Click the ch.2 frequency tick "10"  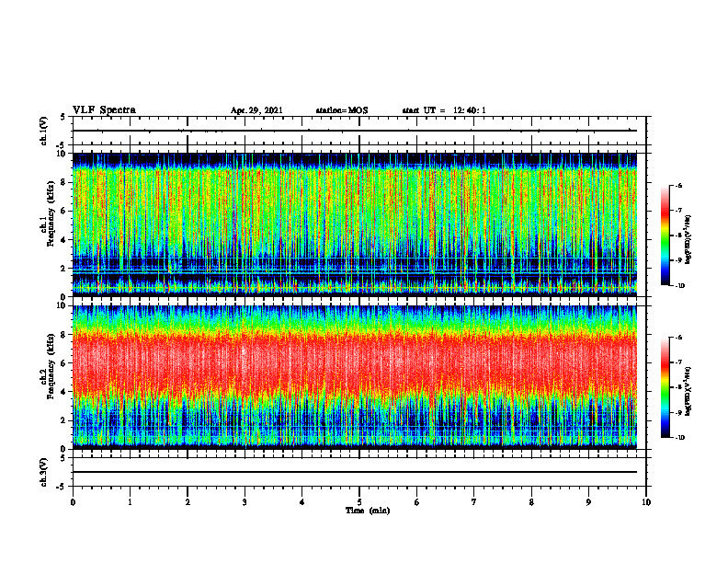point(63,305)
